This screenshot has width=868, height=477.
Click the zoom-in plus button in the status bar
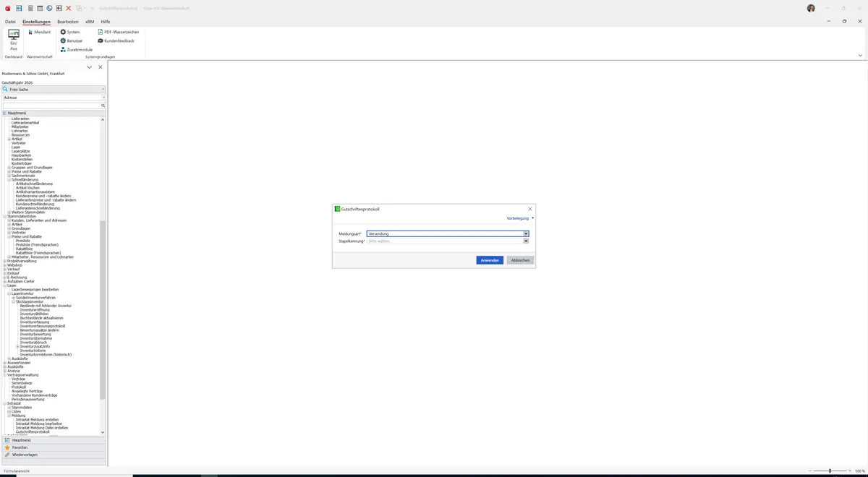coord(850,470)
